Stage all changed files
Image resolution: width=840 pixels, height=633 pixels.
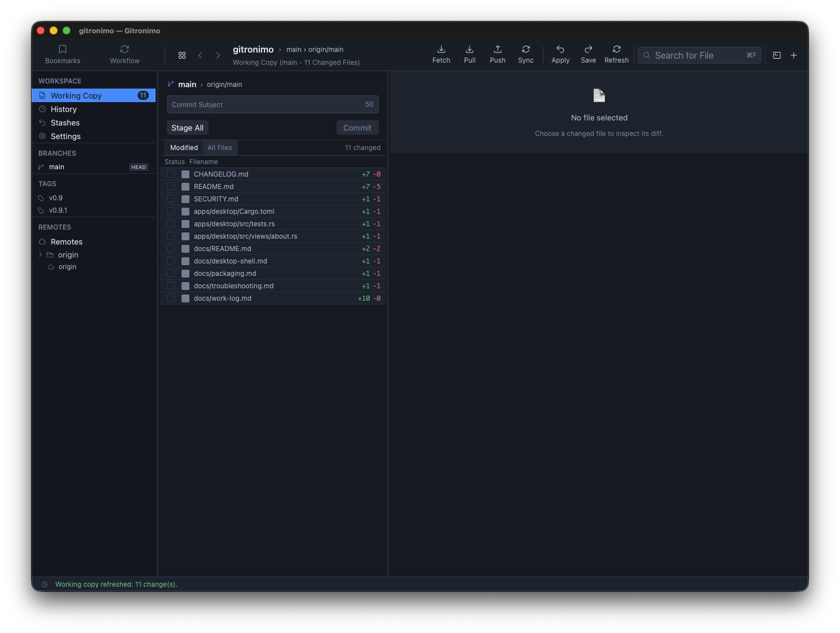(188, 128)
